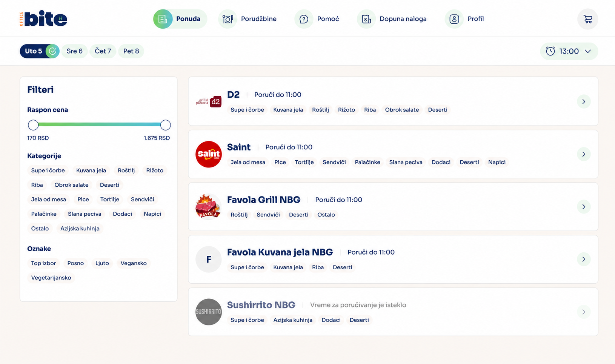
Task: Click the Ponuda menu icon
Action: (163, 19)
